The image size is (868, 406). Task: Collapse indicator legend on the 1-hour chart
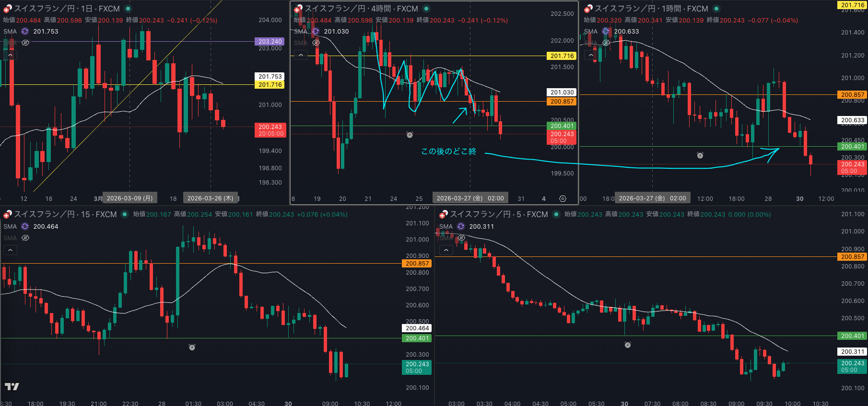click(591, 55)
